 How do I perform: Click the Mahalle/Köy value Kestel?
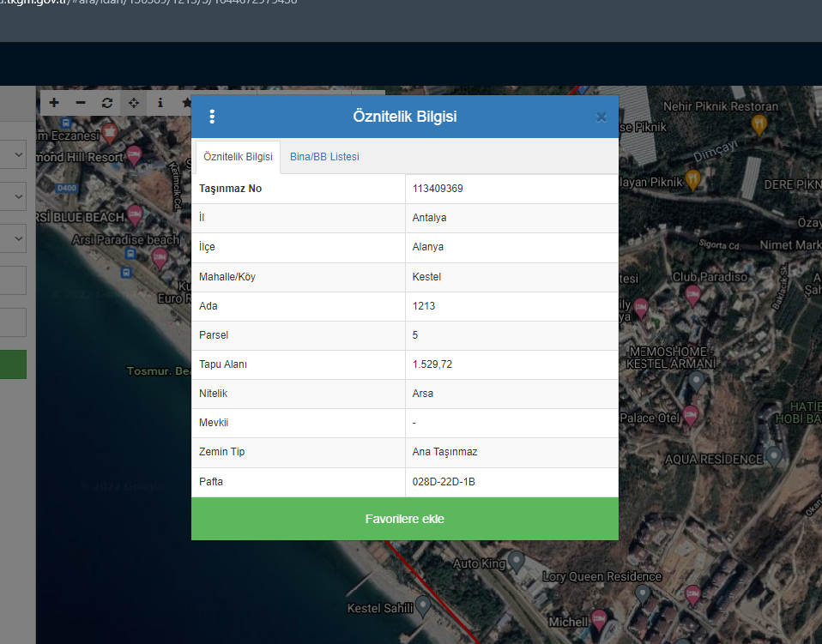(426, 277)
